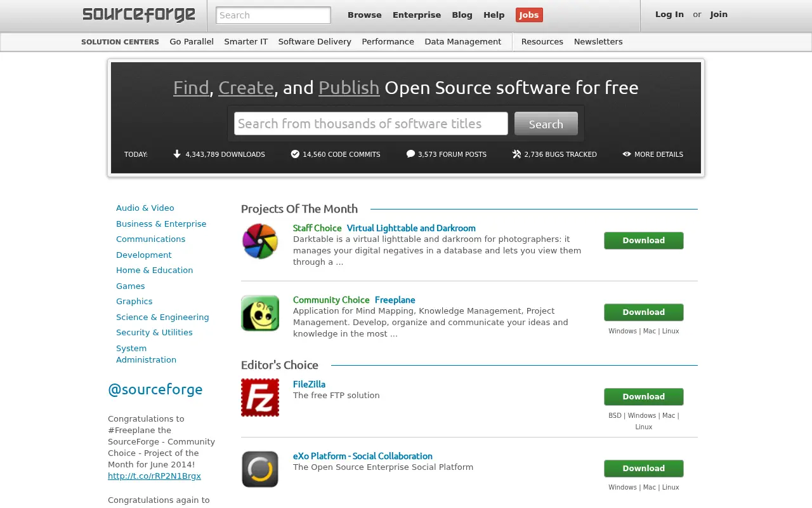The width and height of the screenshot is (812, 508).
Task: Open the Browse menu item
Action: (365, 15)
